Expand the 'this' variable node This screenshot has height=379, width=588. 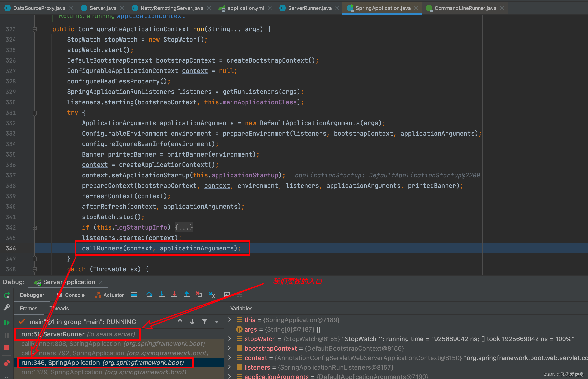point(230,319)
